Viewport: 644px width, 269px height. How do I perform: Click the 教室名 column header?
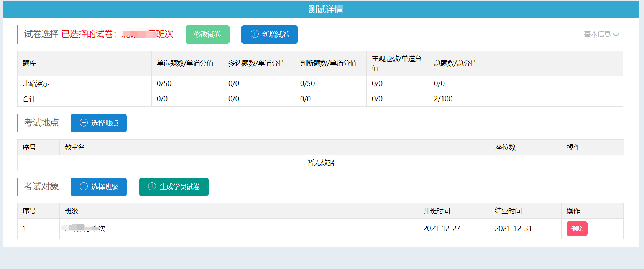[x=75, y=147]
